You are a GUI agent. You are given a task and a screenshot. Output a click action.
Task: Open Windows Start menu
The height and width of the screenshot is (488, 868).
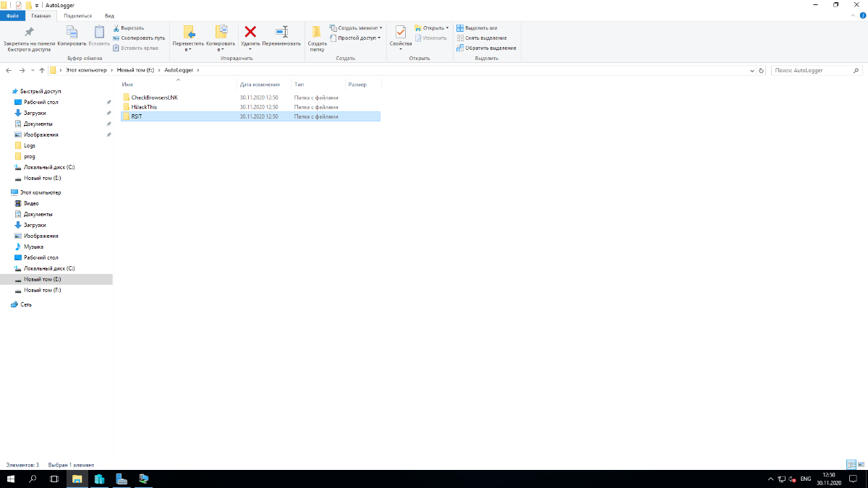[x=11, y=479]
